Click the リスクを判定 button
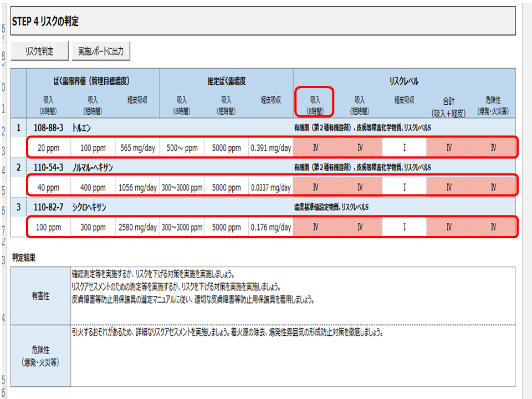This screenshot has width=532, height=399. [x=39, y=52]
